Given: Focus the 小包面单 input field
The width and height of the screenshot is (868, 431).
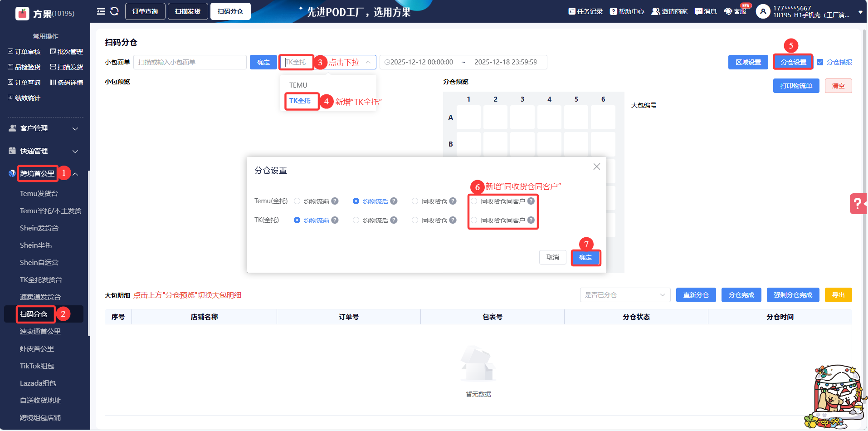Looking at the screenshot, I should pos(190,62).
